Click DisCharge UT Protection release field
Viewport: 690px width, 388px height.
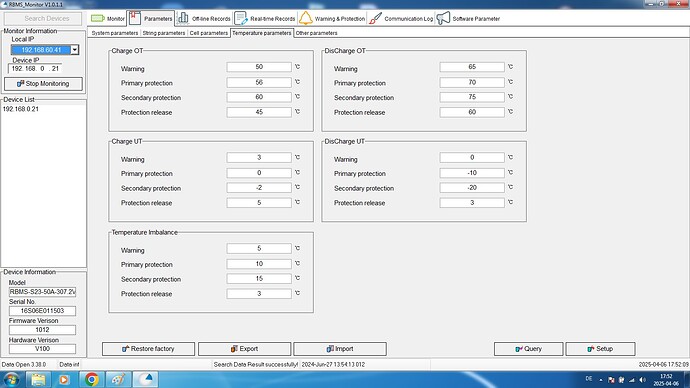coord(472,203)
